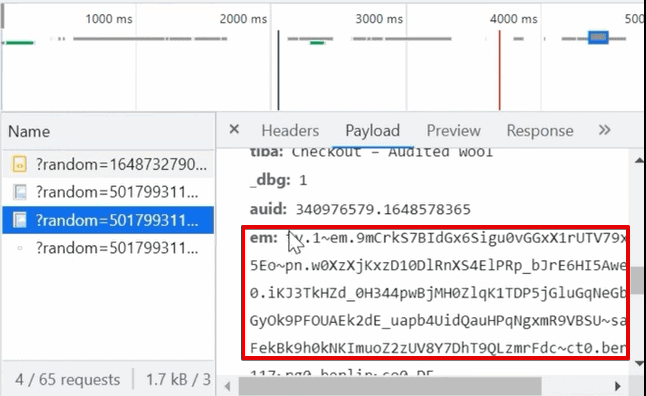
Task: Click small icon of last request
Action: point(19,248)
